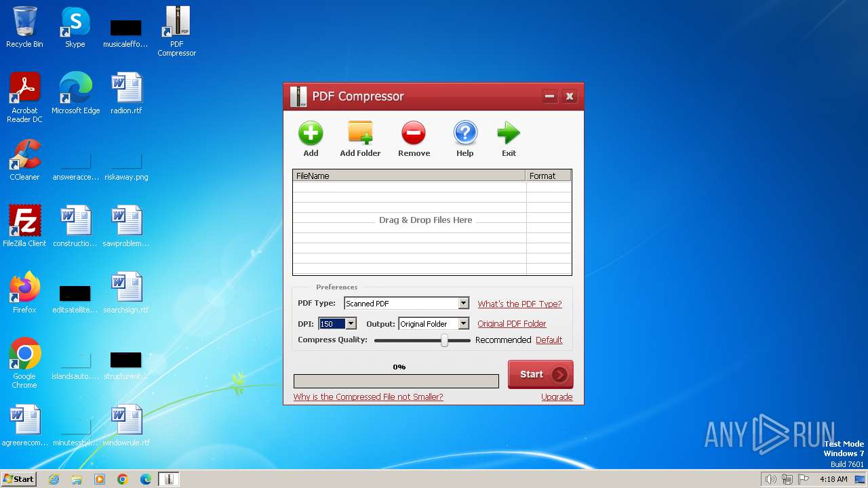Image resolution: width=868 pixels, height=488 pixels.
Task: Select the CCleaner desktop shortcut
Action: (x=24, y=160)
